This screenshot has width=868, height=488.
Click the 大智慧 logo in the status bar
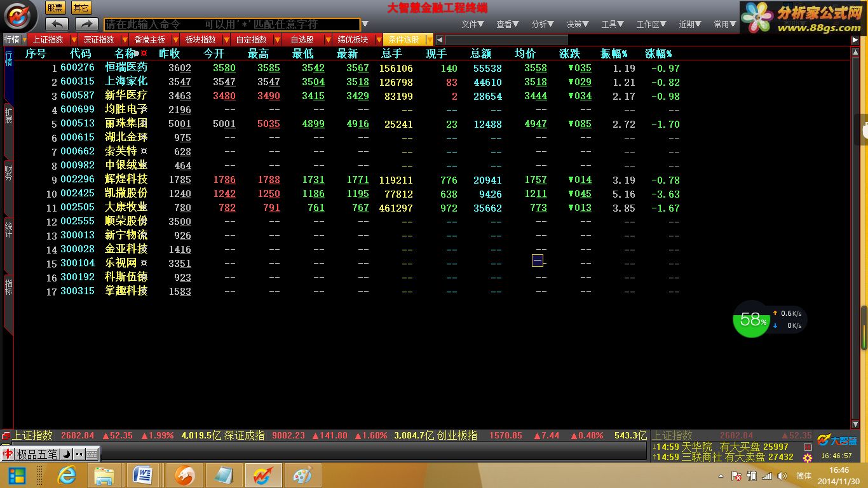(x=837, y=440)
